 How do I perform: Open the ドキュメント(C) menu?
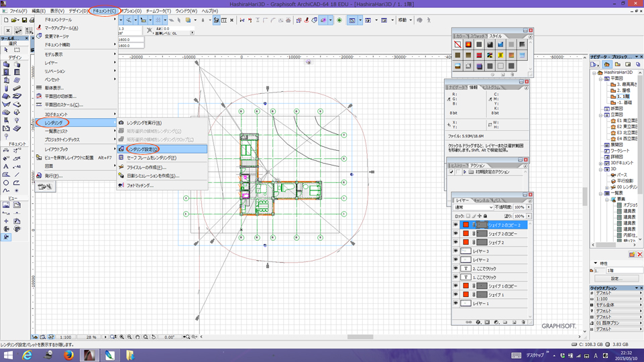[104, 11]
